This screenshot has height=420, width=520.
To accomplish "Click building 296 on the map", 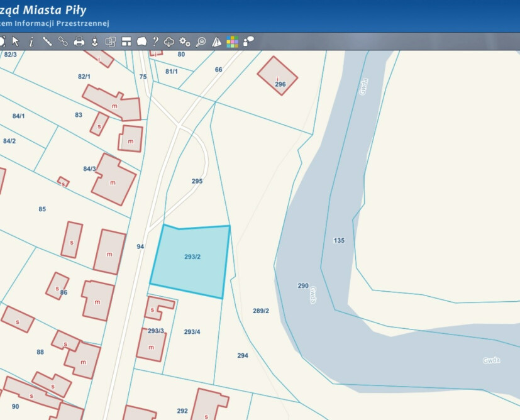I will (277, 76).
